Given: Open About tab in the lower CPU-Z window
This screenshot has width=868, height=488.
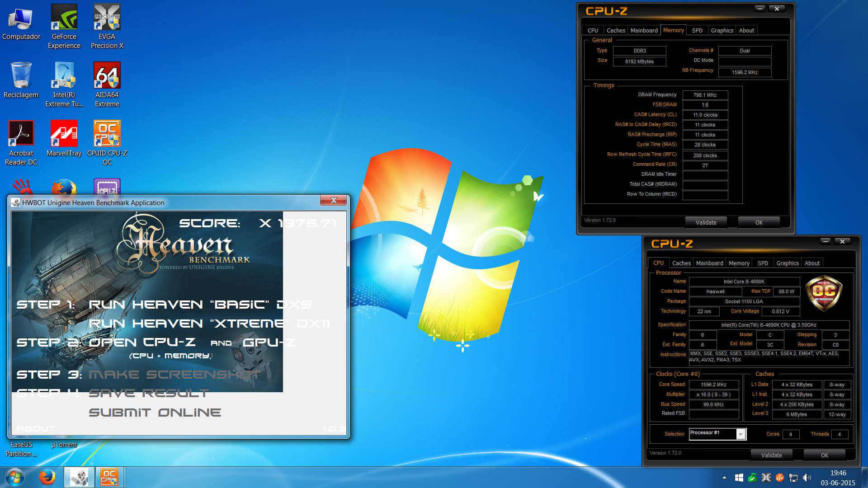Looking at the screenshot, I should tap(812, 263).
